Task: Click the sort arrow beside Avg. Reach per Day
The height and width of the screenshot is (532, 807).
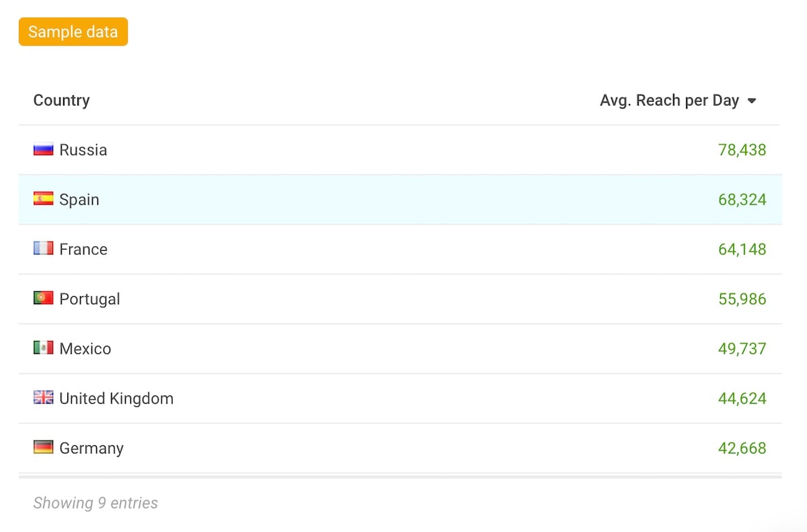Action: (x=752, y=101)
